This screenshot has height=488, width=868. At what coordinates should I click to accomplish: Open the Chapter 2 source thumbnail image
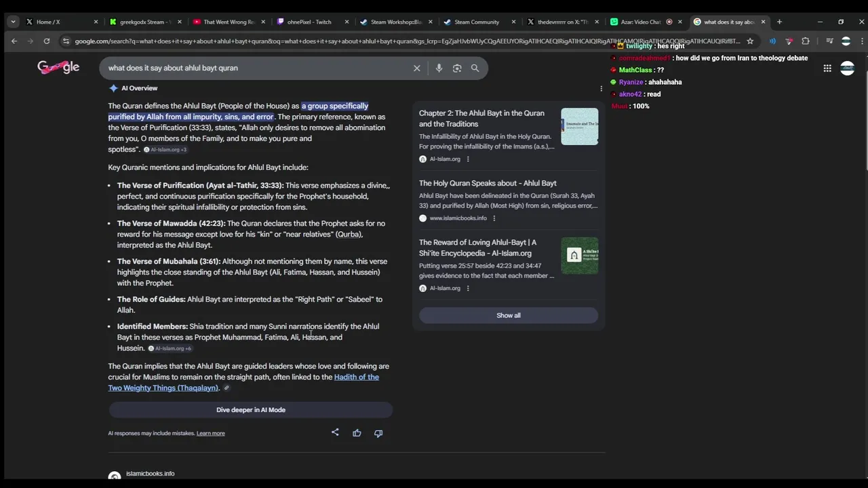[580, 126]
